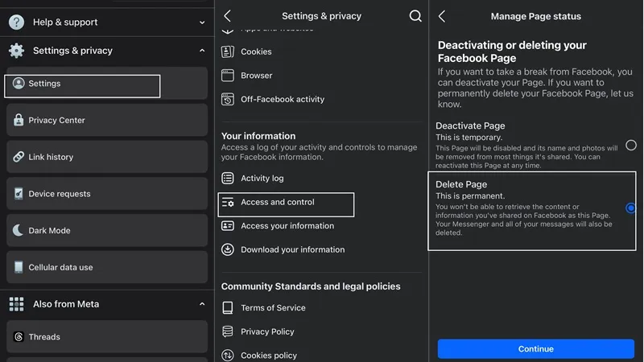Click the Dark Mode moon icon

click(x=18, y=230)
